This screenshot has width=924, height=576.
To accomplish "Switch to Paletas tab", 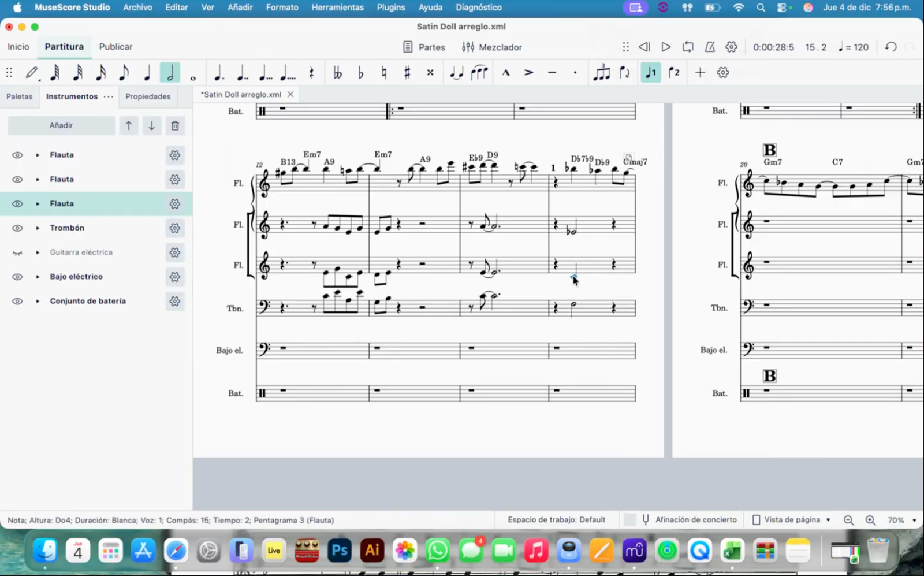I will pos(20,96).
